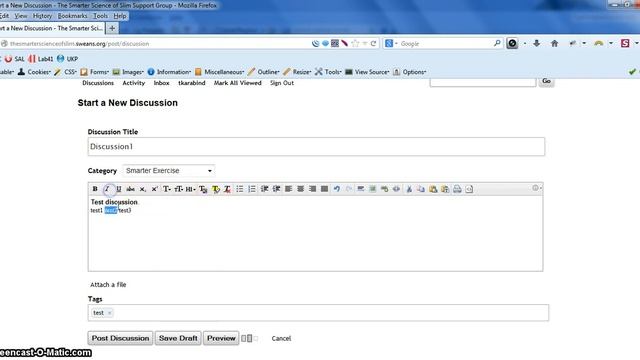Open the tkarabind profile link
This screenshot has width=640, height=360.
191,83
